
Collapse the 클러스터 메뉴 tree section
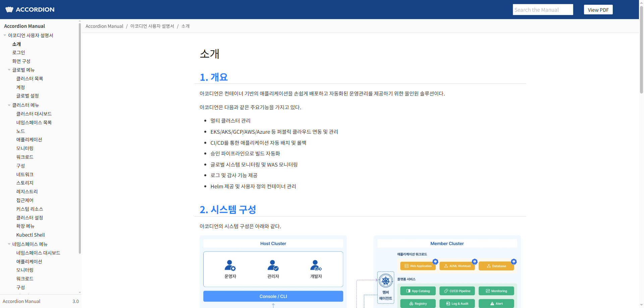click(x=9, y=105)
